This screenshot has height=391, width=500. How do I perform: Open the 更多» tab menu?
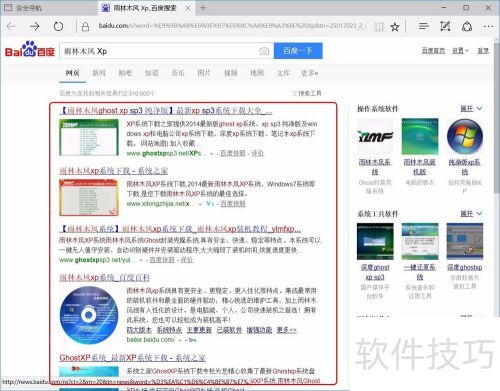click(x=310, y=73)
